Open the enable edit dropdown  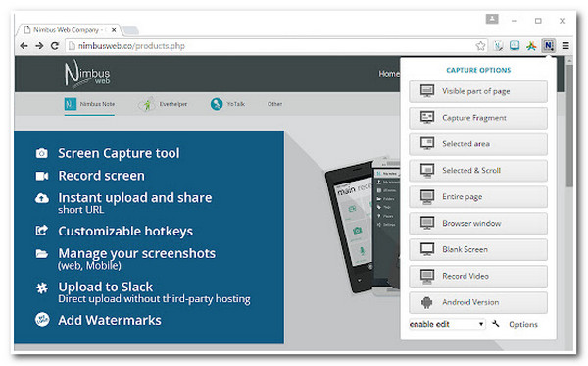point(447,324)
